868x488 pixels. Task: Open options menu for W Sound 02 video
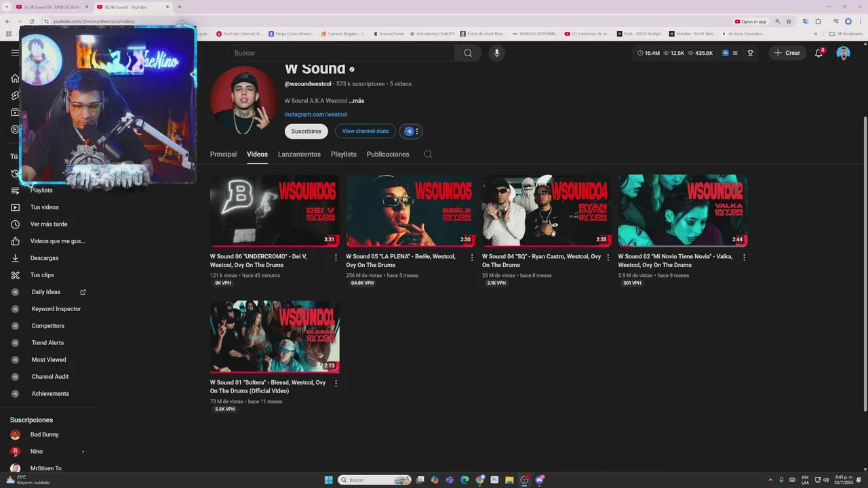(x=744, y=258)
